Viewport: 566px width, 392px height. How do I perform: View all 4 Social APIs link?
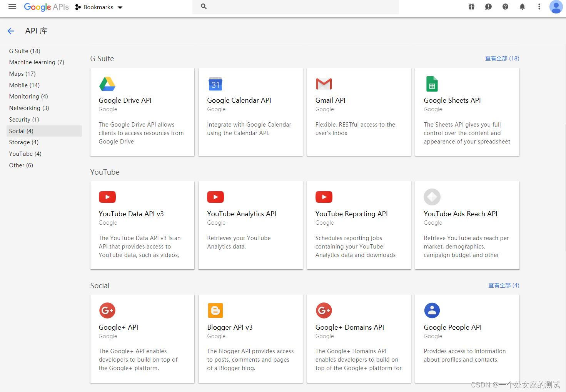(504, 285)
